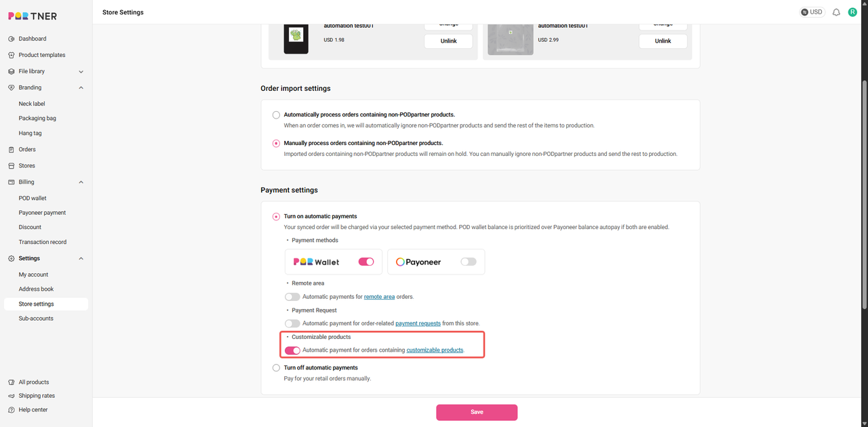The image size is (868, 427).
Task: Open the customizable products link
Action: pyautogui.click(x=435, y=350)
